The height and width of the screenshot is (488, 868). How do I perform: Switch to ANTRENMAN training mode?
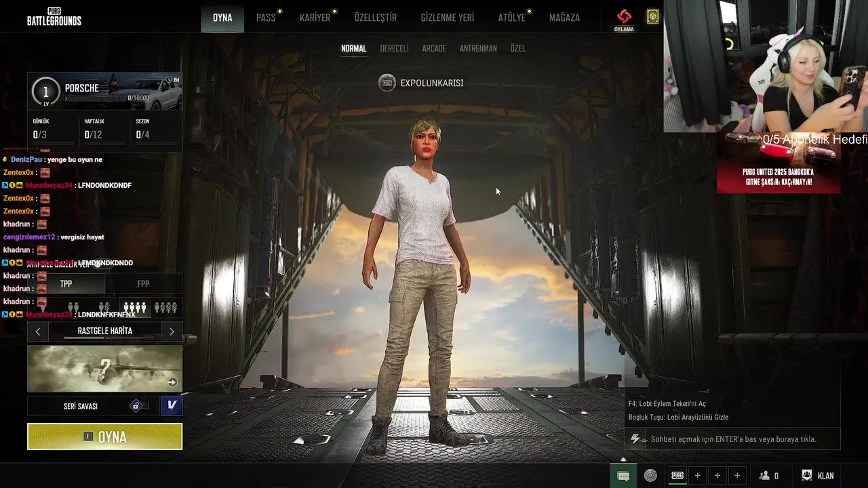point(478,49)
